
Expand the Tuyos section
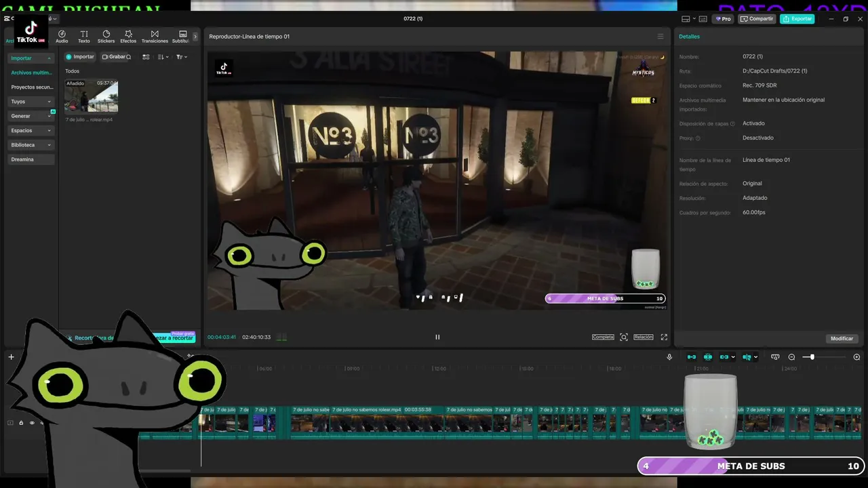(31, 102)
